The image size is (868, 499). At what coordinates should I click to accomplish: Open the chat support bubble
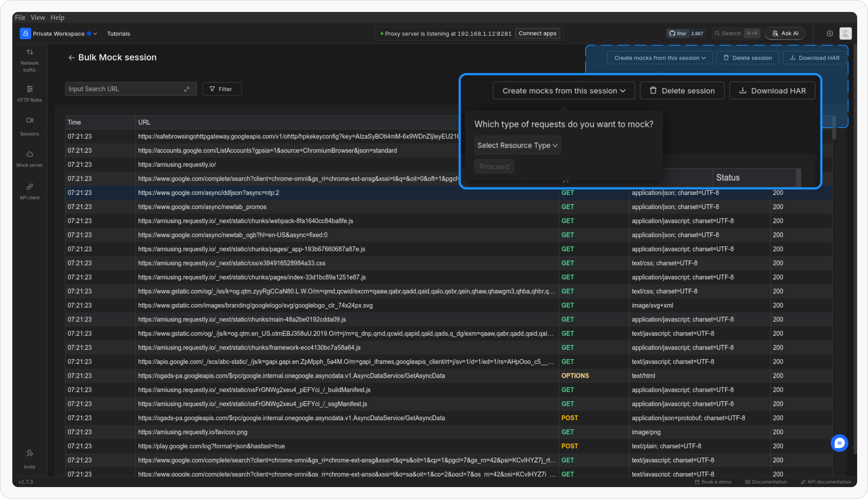point(839,443)
